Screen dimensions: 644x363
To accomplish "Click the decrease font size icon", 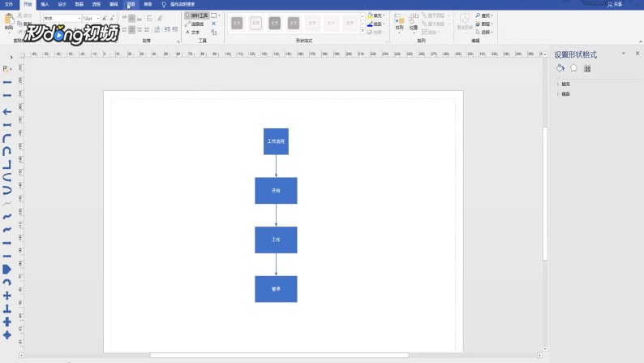I will pos(112,18).
